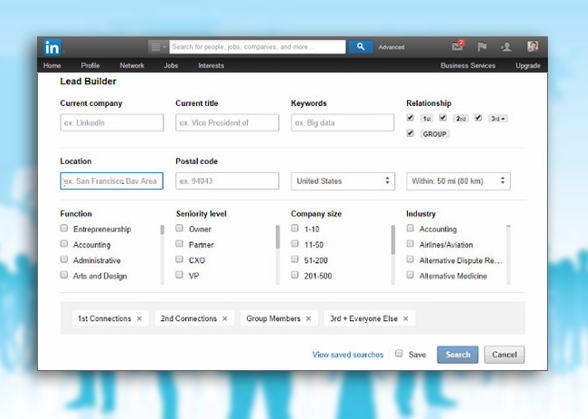
Task: Click the blue magnifier search icon
Action: click(360, 47)
